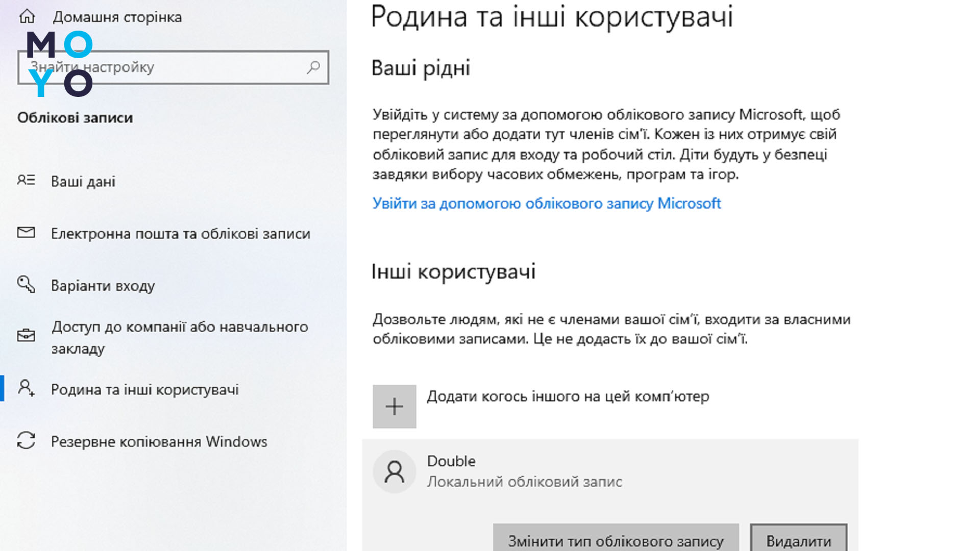Click Змінити тип облікового запису
Image resolution: width=980 pixels, height=551 pixels.
coord(616,538)
